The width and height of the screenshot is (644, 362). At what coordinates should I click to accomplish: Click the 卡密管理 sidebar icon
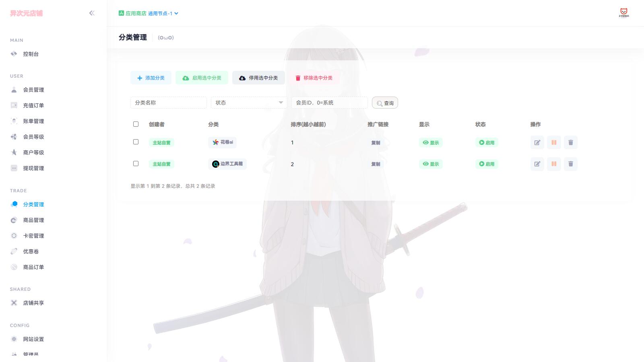pos(14,236)
